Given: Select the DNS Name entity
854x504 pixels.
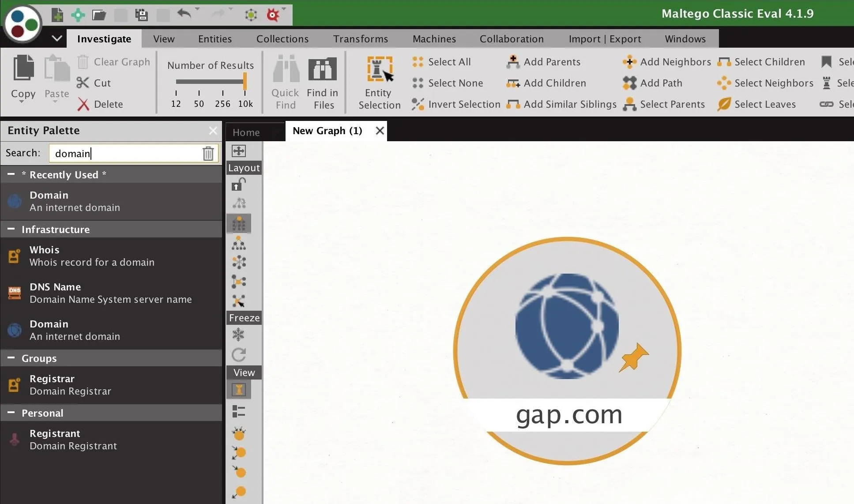Looking at the screenshot, I should point(111,293).
